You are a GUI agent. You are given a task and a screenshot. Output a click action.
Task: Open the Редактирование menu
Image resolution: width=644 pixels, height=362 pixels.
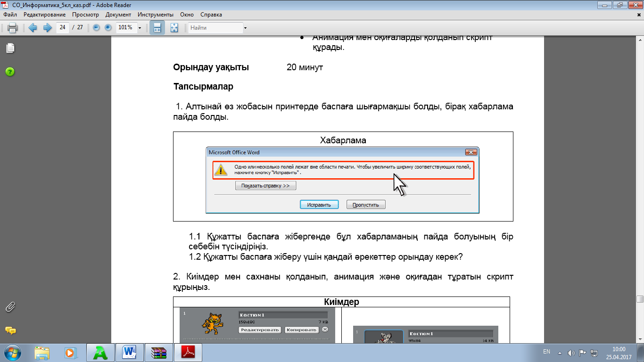click(45, 15)
